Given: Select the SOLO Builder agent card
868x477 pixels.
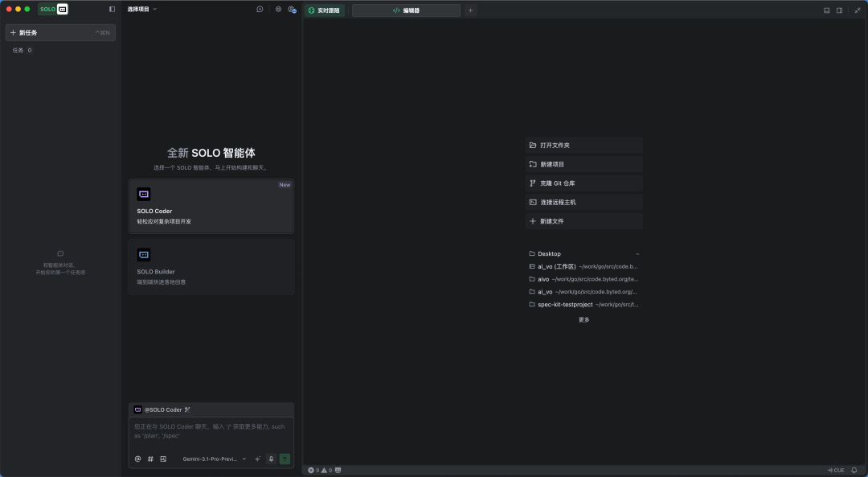Looking at the screenshot, I should click(x=211, y=266).
